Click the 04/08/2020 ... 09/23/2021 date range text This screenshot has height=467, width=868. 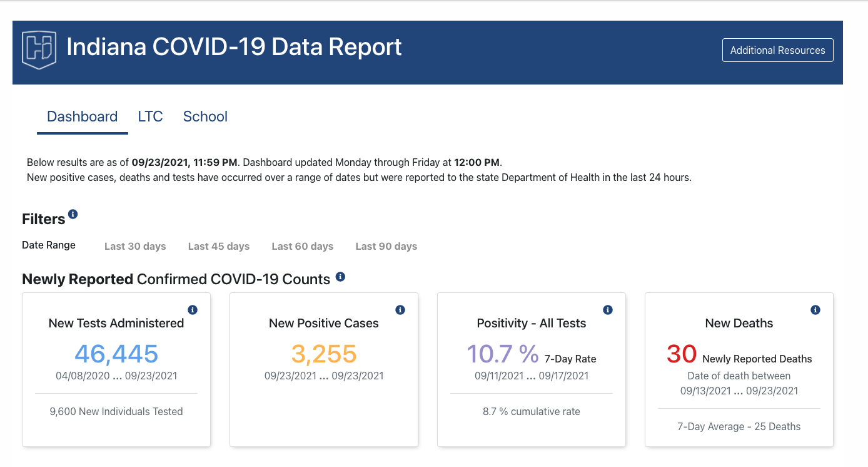[116, 376]
